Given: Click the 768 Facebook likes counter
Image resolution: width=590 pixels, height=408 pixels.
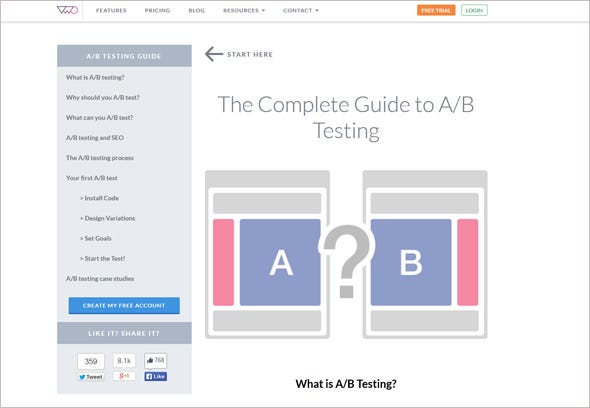Looking at the screenshot, I should click(156, 361).
